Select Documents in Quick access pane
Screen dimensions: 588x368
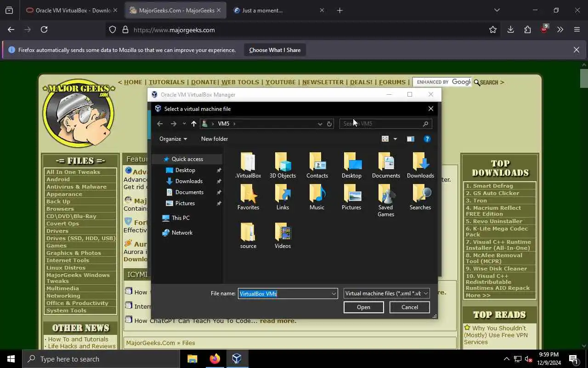click(x=189, y=192)
